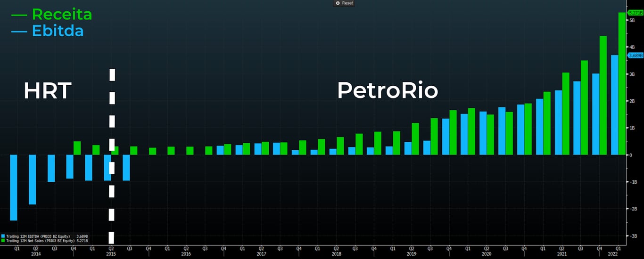Click the 2020 year label on the x-axis
This screenshot has height=259, width=644.
[487, 253]
